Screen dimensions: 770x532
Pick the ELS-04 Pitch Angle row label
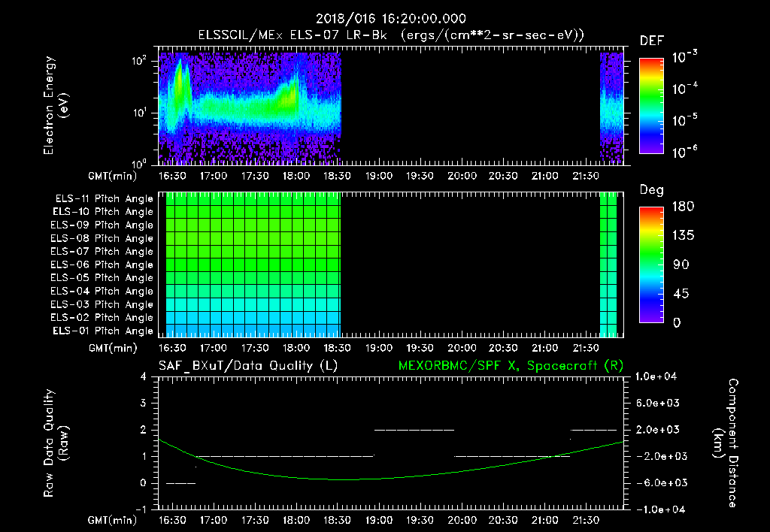tap(102, 292)
